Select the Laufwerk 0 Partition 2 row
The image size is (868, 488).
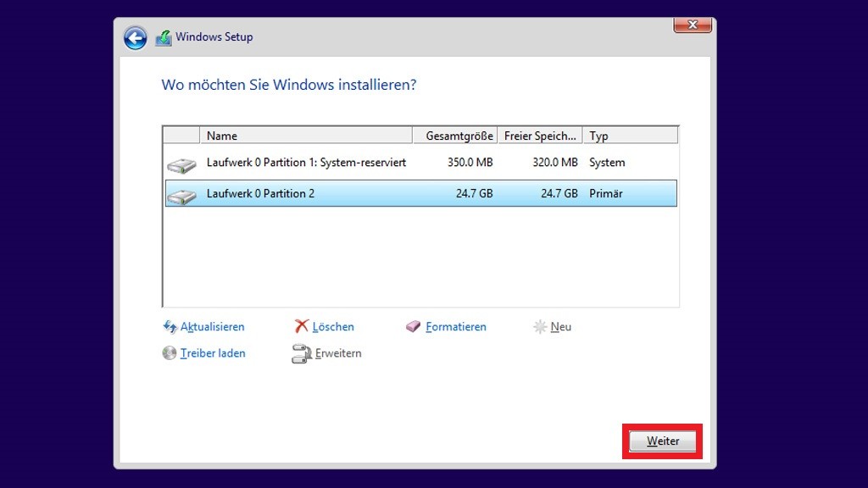click(420, 193)
